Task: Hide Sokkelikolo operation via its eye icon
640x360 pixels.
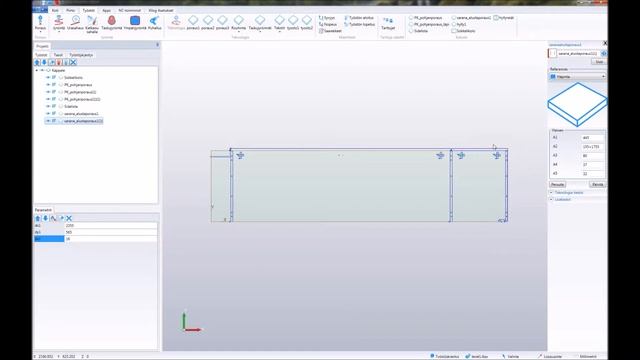Action: coord(48,78)
